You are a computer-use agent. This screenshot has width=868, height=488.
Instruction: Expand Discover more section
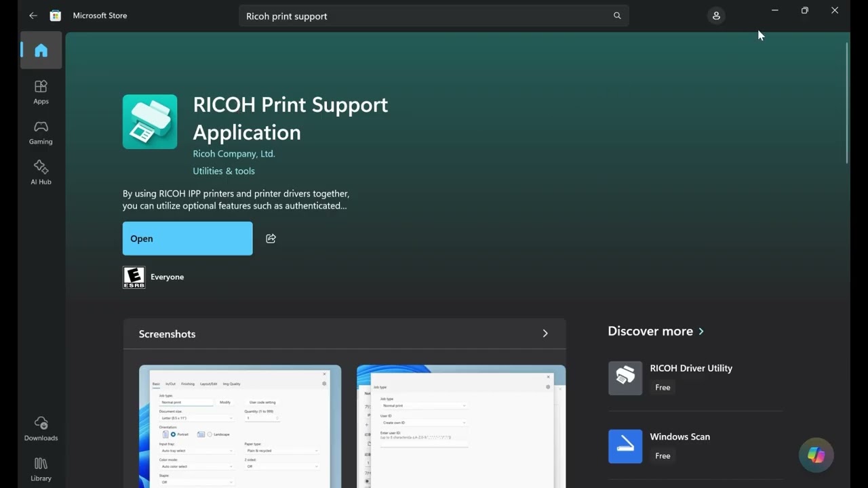click(x=656, y=331)
